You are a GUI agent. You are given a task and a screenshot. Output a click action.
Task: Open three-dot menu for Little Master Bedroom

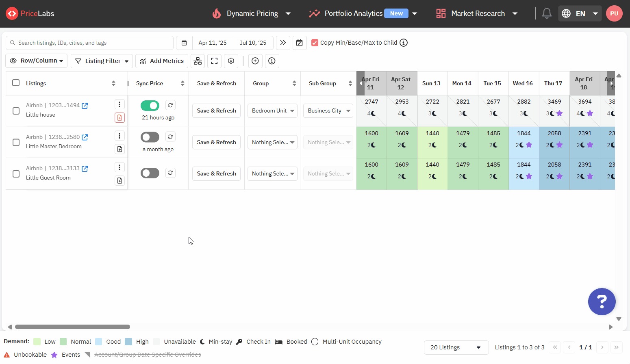[x=119, y=136]
